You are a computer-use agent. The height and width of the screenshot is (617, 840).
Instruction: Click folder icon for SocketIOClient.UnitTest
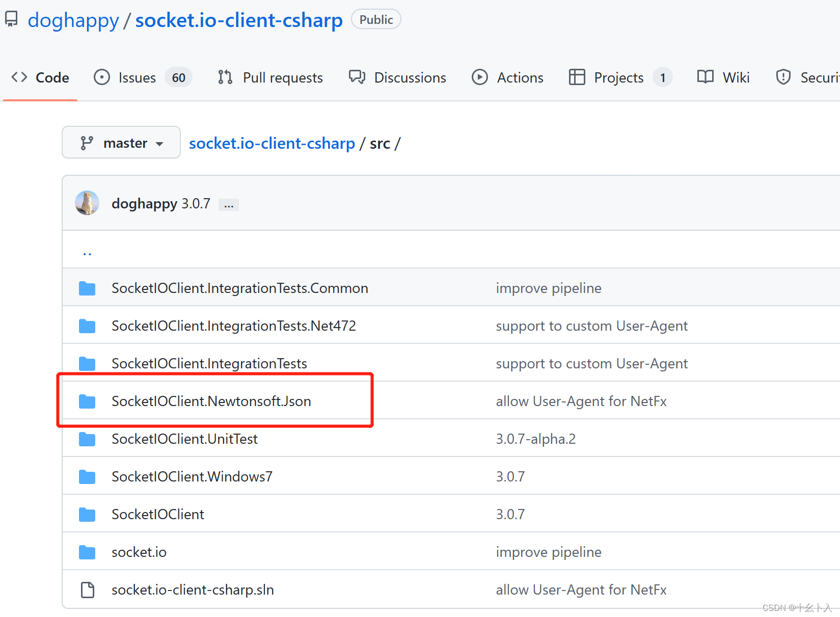point(87,439)
